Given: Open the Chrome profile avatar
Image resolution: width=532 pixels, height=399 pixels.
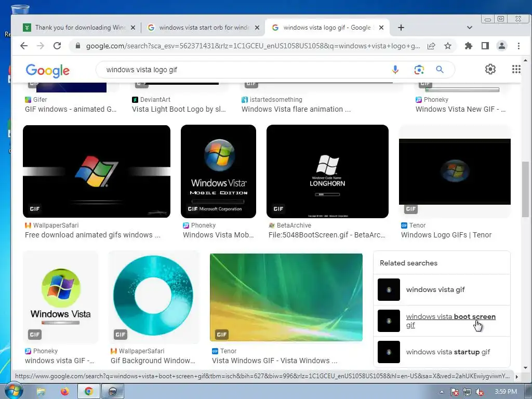Looking at the screenshot, I should [501, 46].
